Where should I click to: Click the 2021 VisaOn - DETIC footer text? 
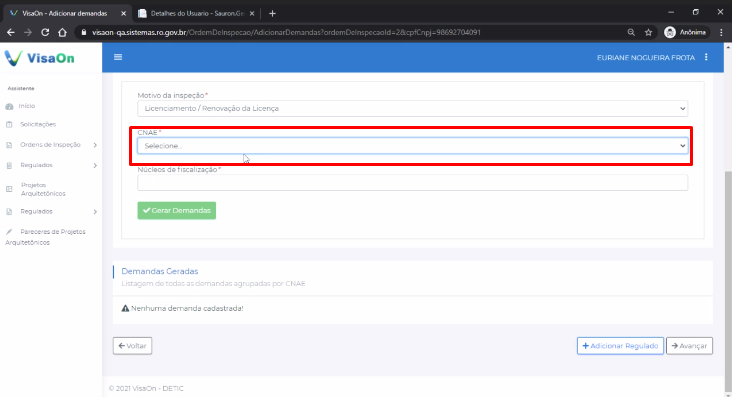point(146,388)
